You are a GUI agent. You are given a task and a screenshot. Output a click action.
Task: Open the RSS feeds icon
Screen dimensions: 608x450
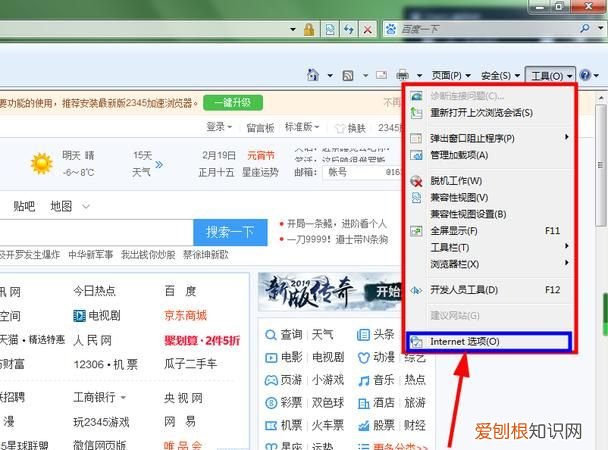pyautogui.click(x=348, y=75)
